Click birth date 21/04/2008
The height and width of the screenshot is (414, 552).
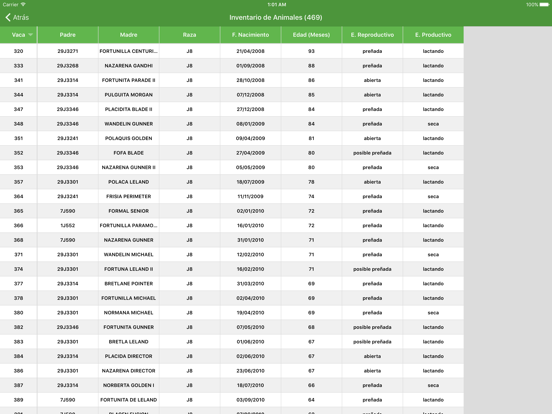[250, 51]
